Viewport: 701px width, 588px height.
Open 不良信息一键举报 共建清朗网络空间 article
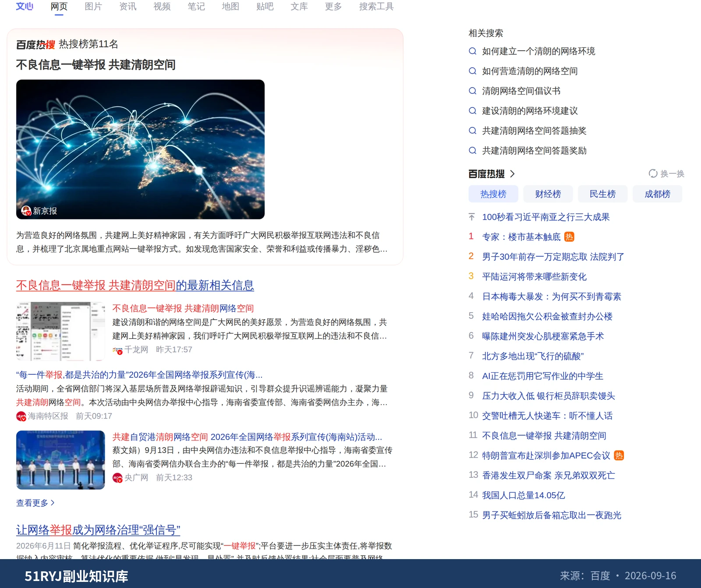point(183,308)
